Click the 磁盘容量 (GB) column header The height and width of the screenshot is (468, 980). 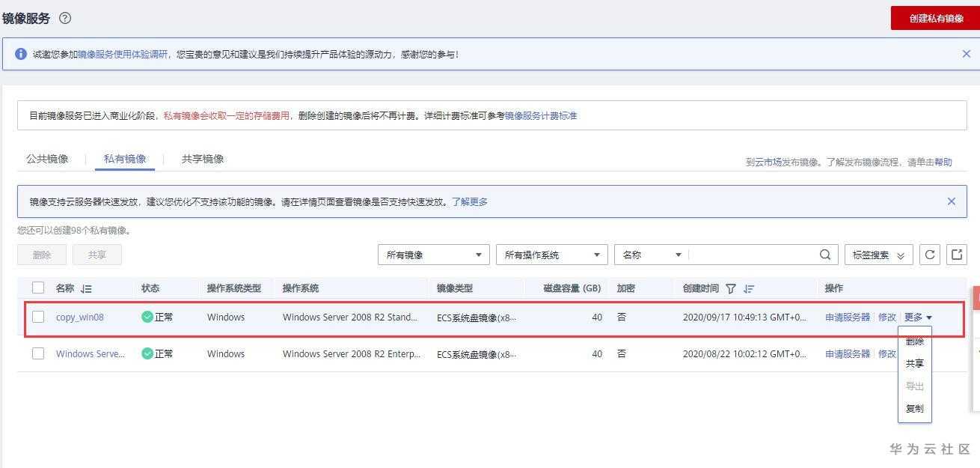click(x=572, y=288)
